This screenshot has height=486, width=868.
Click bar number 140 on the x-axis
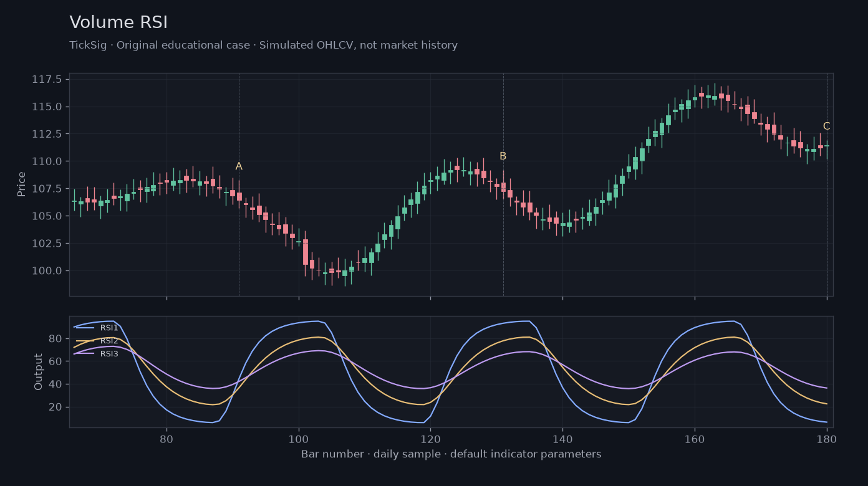562,439
